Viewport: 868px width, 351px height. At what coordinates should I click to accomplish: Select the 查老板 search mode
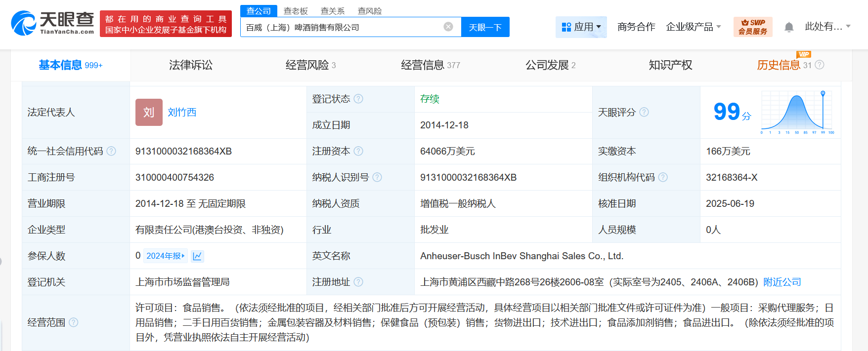coord(296,11)
